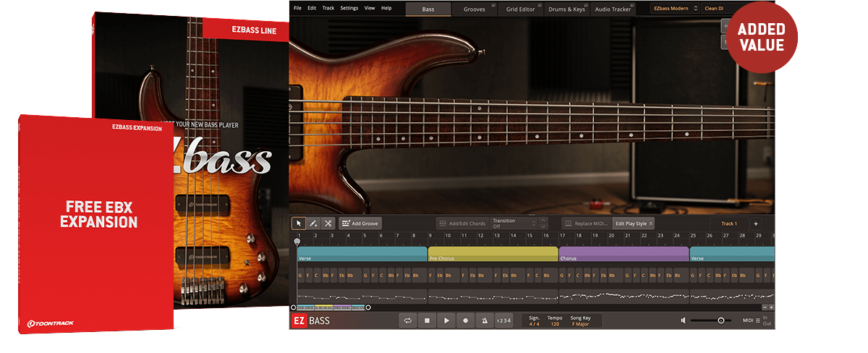The height and width of the screenshot is (353, 868).
Task: Open the View menu
Action: point(370,8)
